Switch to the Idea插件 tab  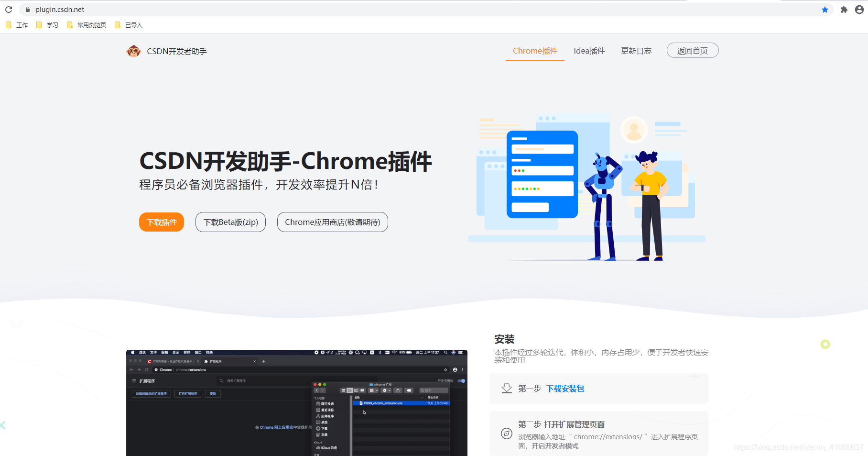[589, 51]
